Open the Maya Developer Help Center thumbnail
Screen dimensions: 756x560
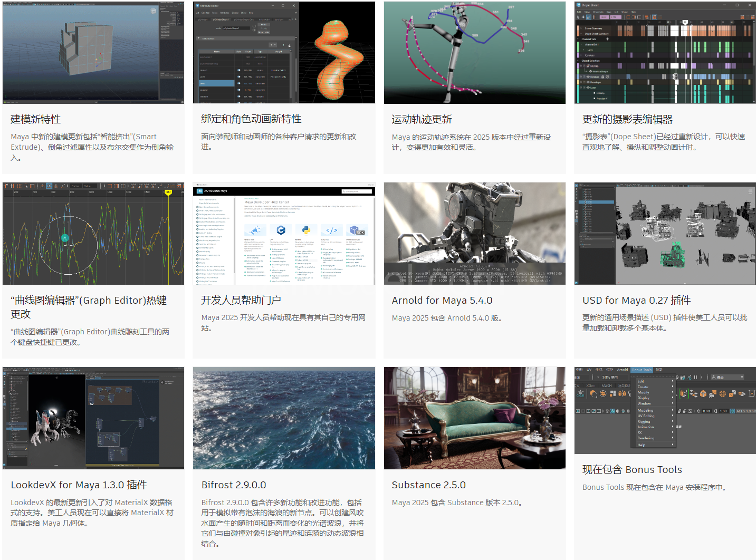284,234
